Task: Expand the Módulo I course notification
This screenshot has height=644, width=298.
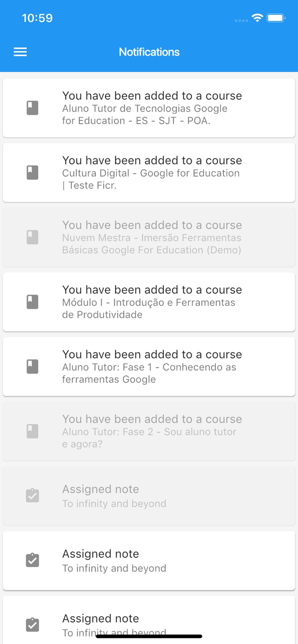Action: click(x=149, y=302)
